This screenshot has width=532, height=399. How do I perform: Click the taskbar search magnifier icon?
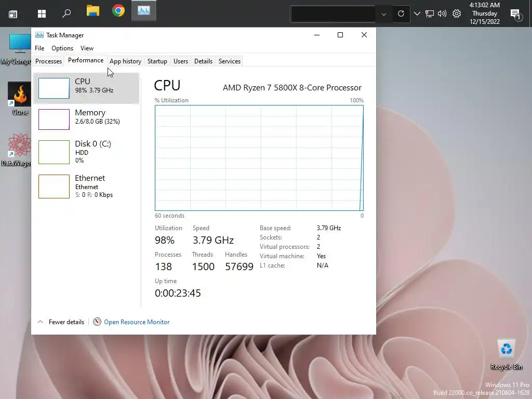coord(66,14)
